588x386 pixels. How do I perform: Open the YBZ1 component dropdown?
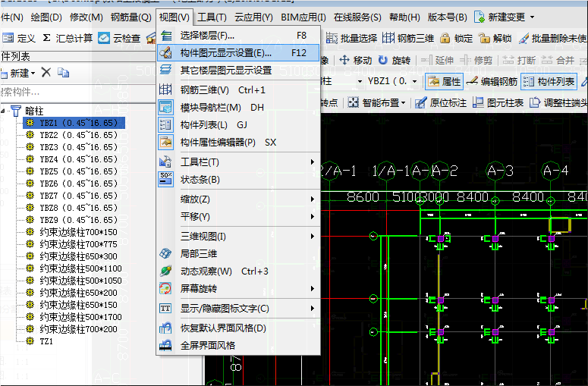414,81
